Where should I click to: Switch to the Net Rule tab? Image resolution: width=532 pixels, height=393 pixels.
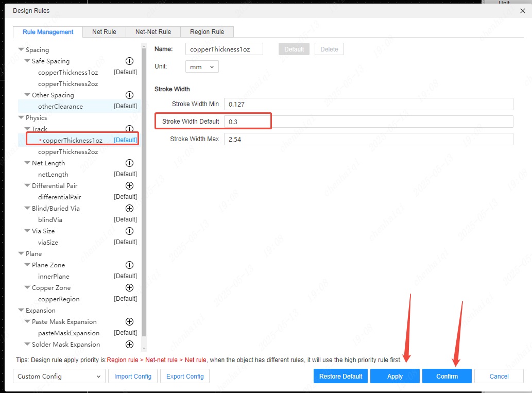(104, 32)
